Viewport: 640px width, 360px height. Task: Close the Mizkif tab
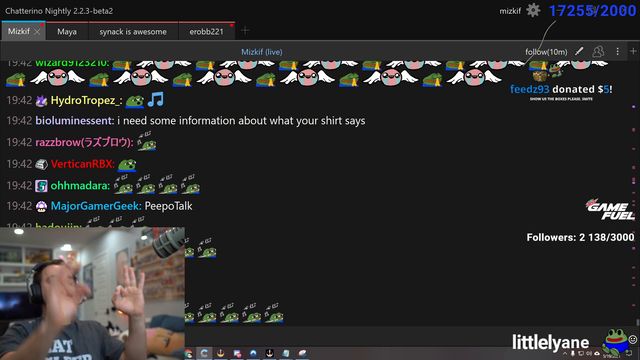tap(37, 32)
